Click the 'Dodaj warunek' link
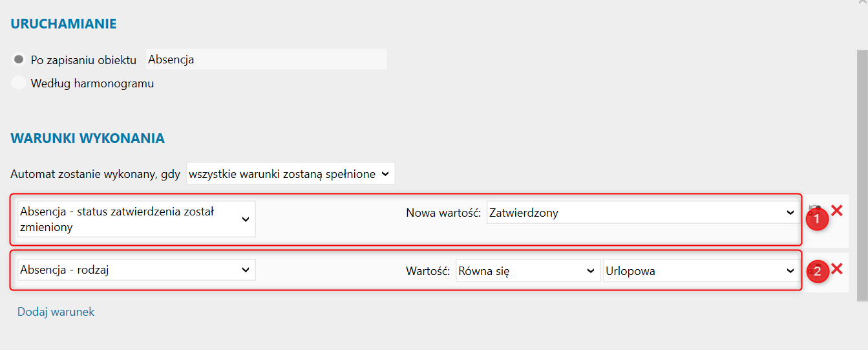This screenshot has width=868, height=350. pyautogui.click(x=56, y=312)
